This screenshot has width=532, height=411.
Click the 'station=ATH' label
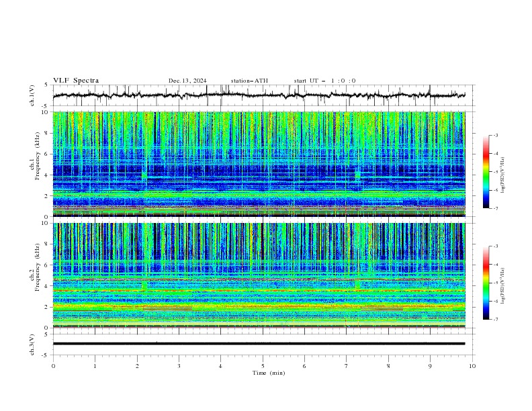[x=249, y=81]
